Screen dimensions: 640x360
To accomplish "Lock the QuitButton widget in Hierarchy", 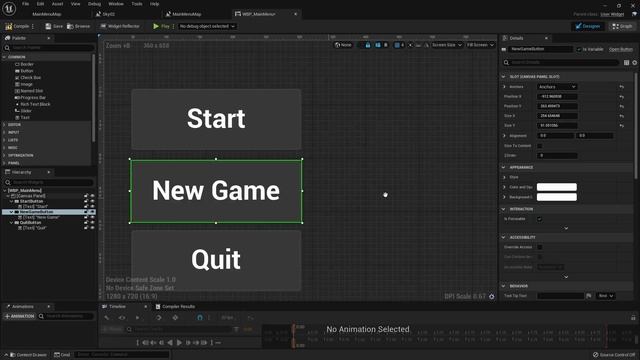I will (86, 222).
